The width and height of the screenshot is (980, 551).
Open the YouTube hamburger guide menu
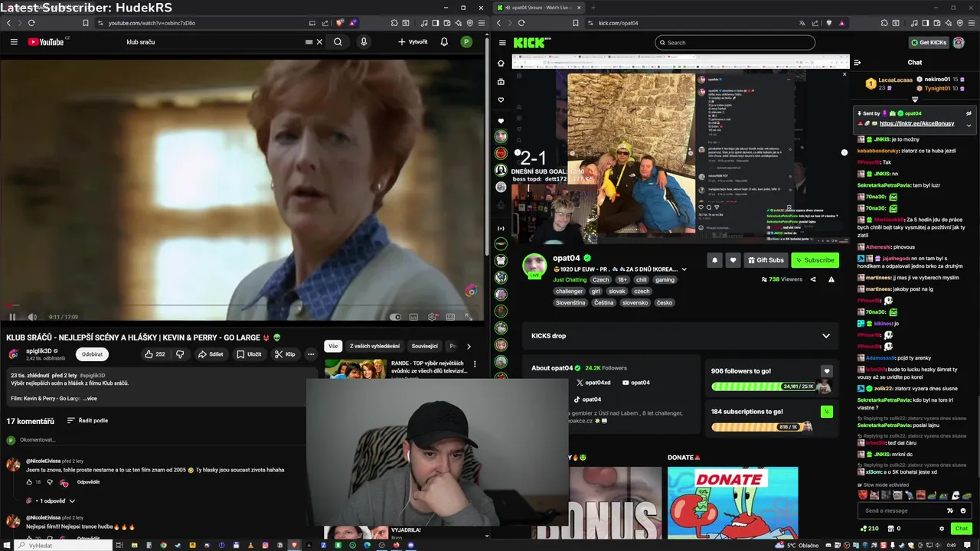[14, 42]
